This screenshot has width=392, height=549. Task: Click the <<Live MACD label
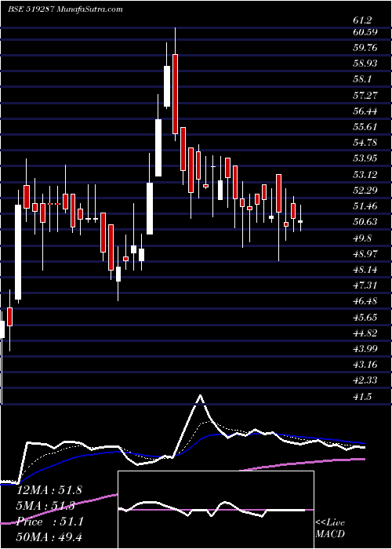click(330, 528)
